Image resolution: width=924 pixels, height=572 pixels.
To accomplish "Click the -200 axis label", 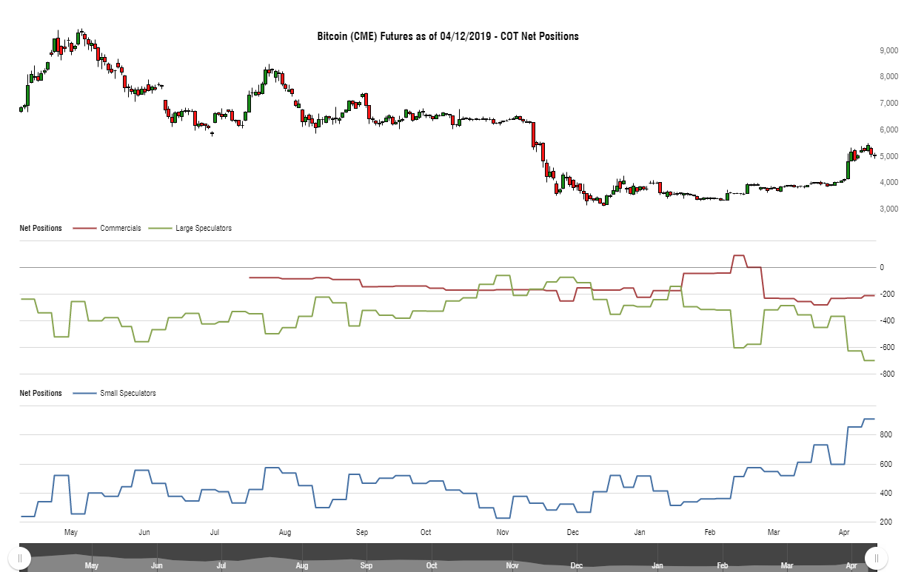I will tap(886, 295).
